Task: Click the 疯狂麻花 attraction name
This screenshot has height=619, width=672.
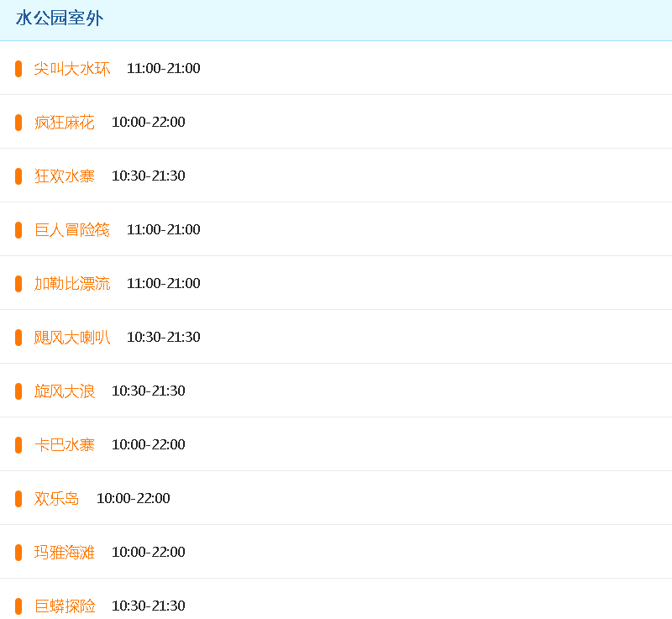Action: point(65,123)
